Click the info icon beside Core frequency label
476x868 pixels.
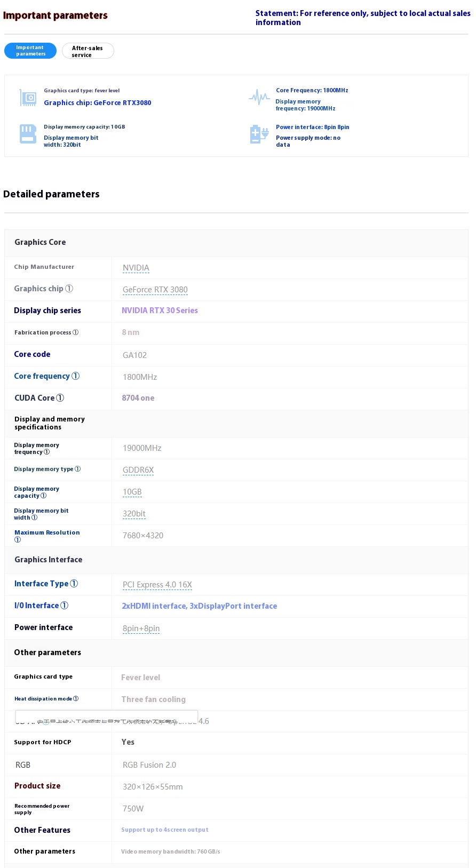tap(76, 376)
